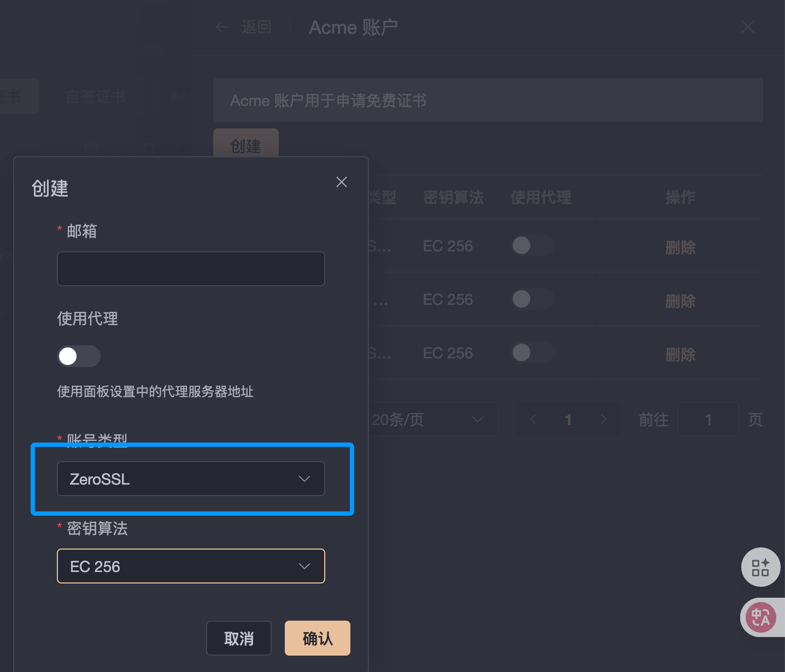Click the floating grid sparkle icon

pos(760,567)
